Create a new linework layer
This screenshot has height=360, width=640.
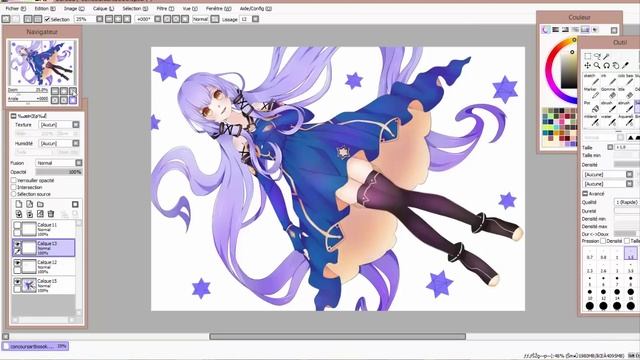tap(29, 204)
